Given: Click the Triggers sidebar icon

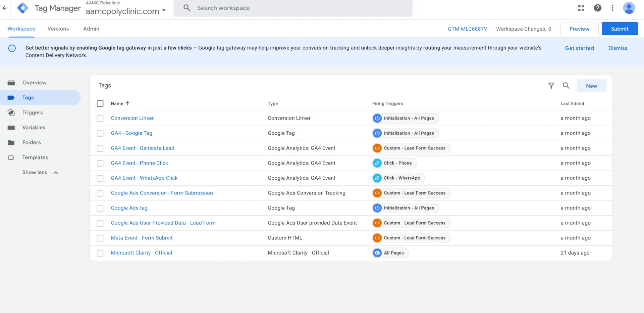Looking at the screenshot, I should [11, 113].
